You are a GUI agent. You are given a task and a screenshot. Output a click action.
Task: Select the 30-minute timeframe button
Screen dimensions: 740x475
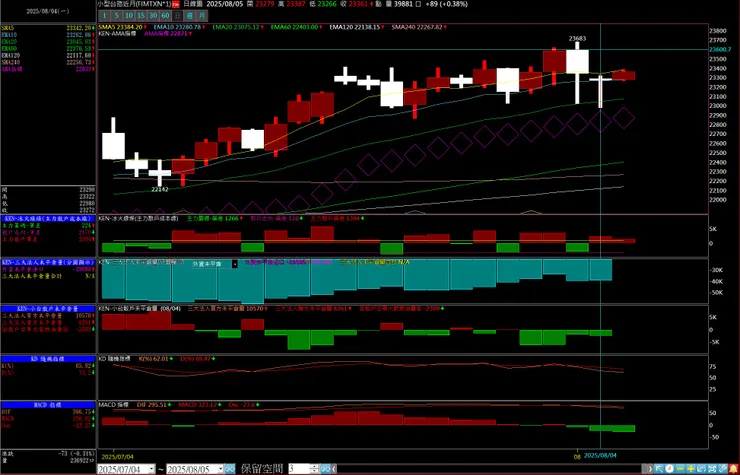(153, 16)
